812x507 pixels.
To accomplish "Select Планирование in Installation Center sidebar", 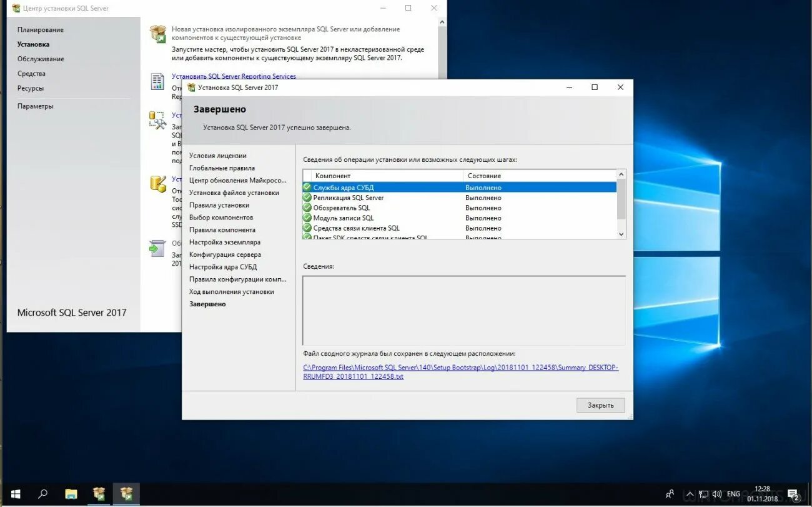I will coord(41,29).
